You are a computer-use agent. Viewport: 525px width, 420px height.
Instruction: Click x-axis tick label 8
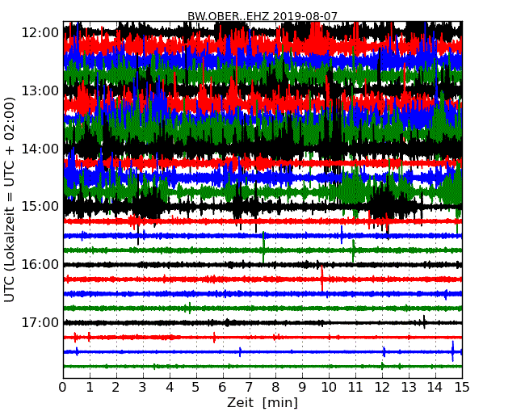(275, 387)
